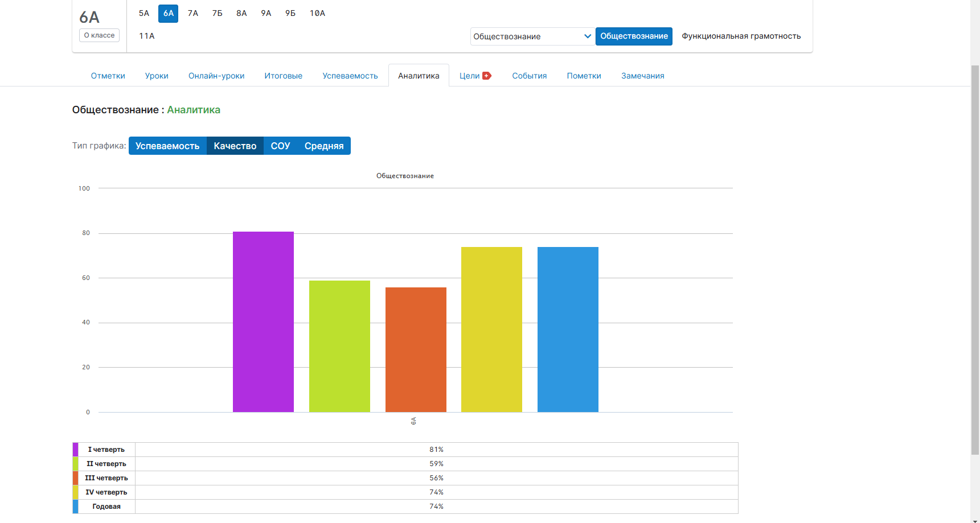Select class 9А
Image resolution: width=980 pixels, height=523 pixels.
tap(266, 13)
